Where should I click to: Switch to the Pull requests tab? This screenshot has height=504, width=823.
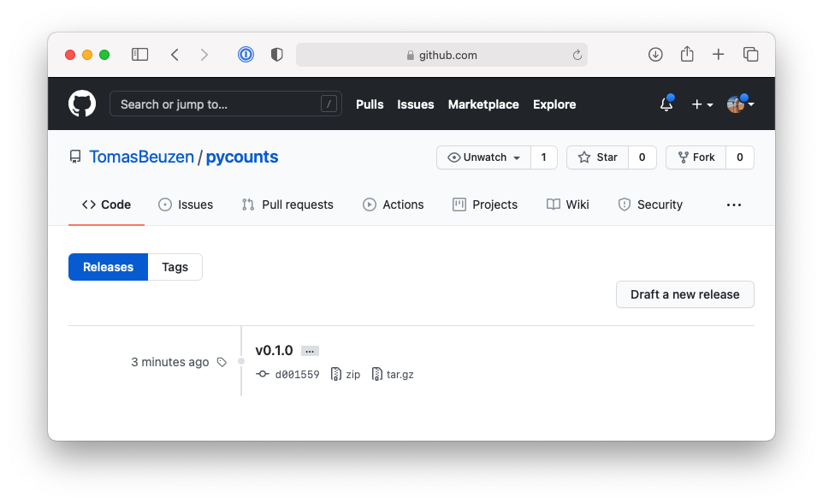(x=287, y=205)
